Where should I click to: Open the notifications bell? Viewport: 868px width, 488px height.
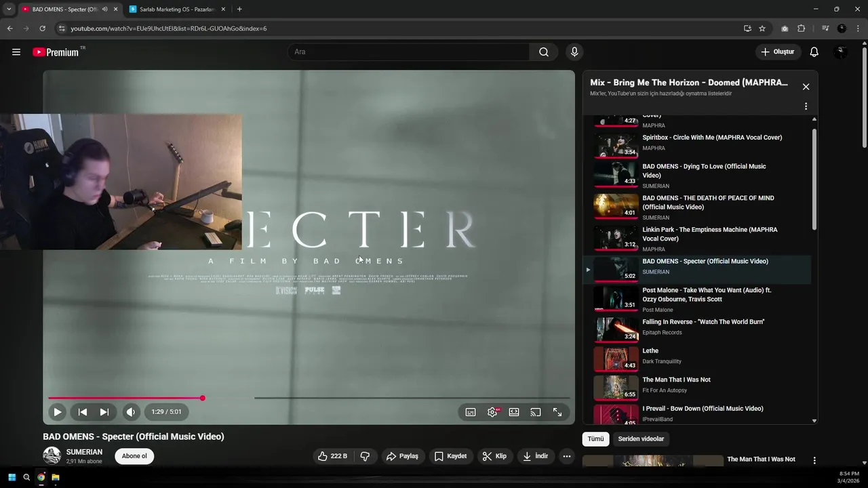point(814,52)
